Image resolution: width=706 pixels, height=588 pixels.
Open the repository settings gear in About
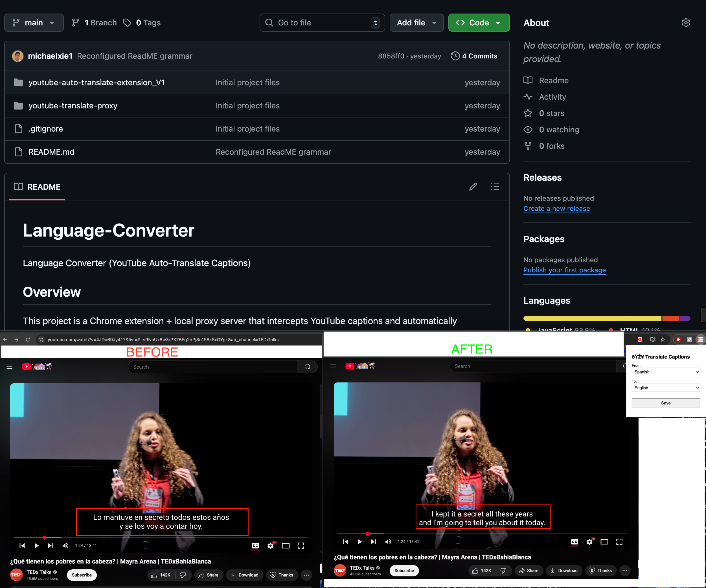685,23
